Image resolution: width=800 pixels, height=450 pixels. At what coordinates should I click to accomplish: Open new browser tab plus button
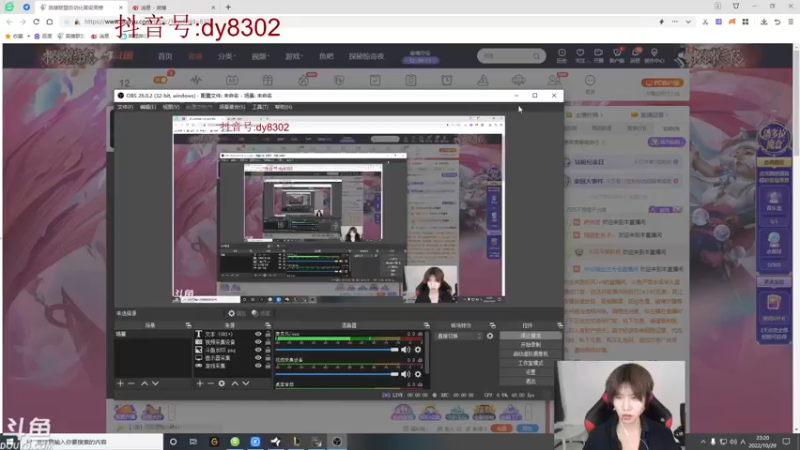(228, 7)
